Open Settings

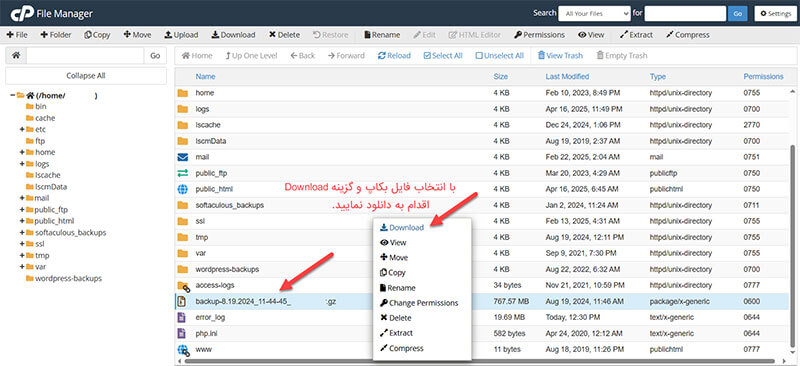(775, 14)
